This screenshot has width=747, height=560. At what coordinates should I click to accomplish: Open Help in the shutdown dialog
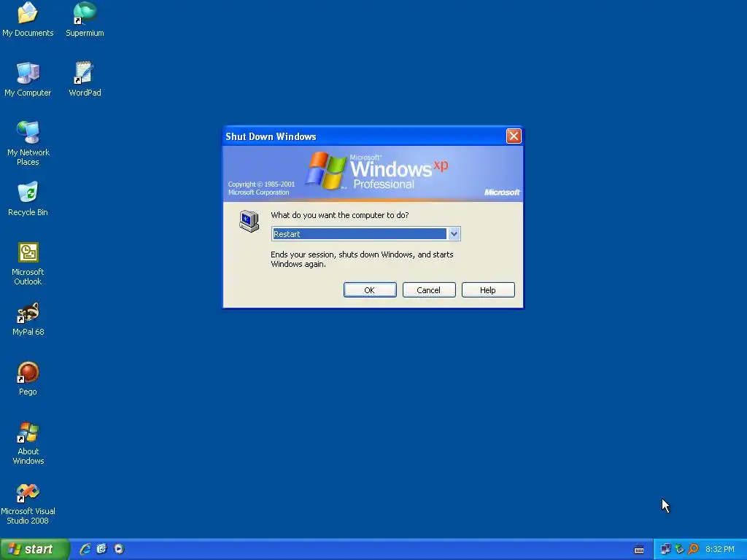click(x=488, y=290)
